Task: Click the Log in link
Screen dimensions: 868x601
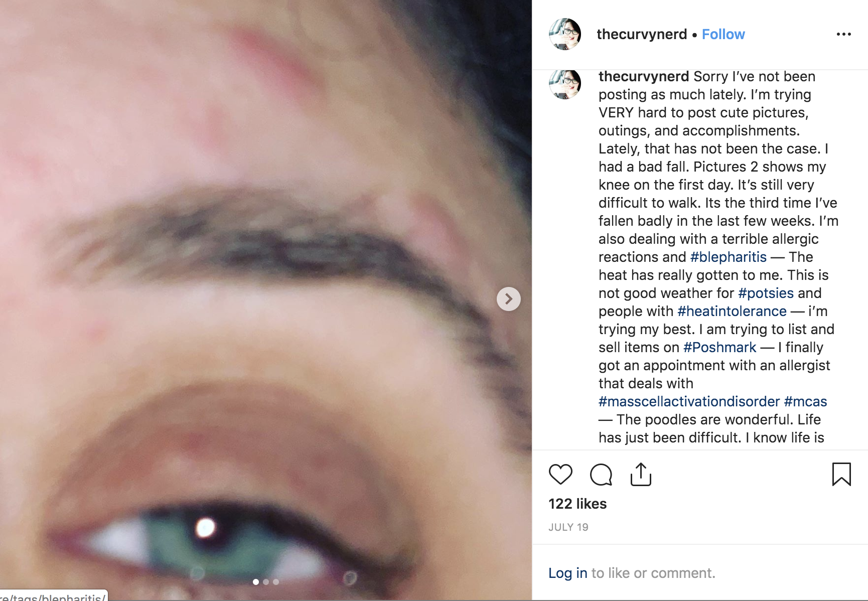Action: [568, 573]
